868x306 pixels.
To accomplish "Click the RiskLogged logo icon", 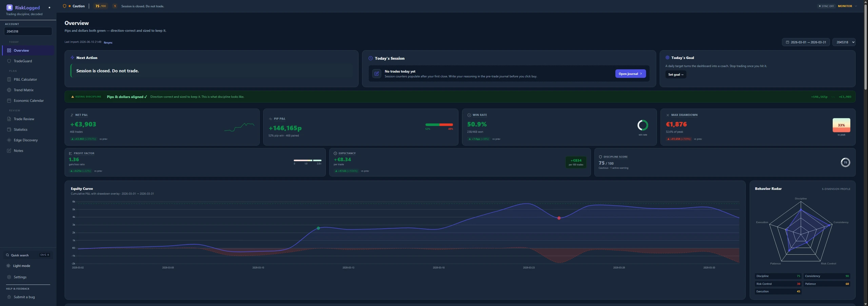I will click(9, 7).
